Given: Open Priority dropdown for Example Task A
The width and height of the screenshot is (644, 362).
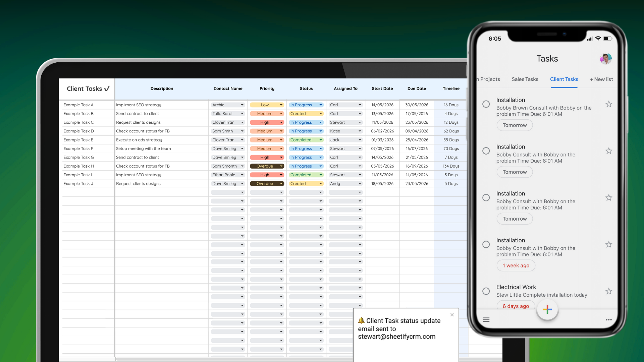Looking at the screenshot, I should (267, 105).
